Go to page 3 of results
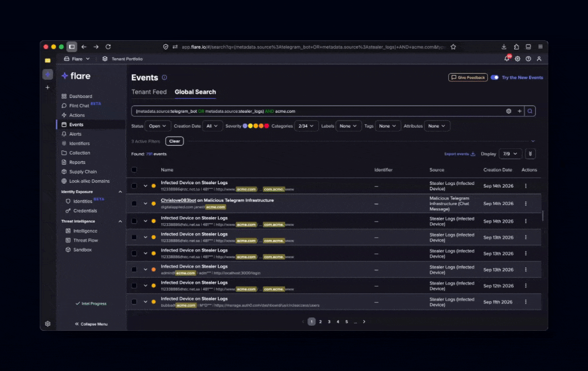This screenshot has height=371, width=588. (x=329, y=322)
